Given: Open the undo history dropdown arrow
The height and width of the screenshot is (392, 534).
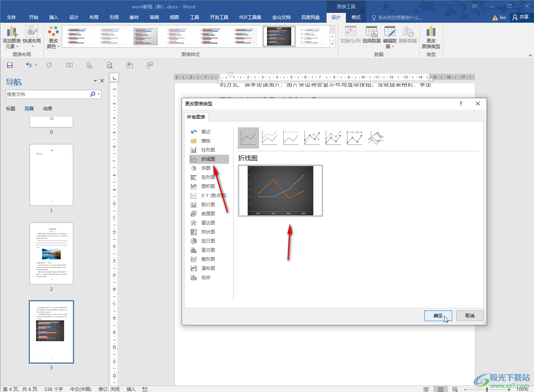Looking at the screenshot, I should [x=36, y=65].
